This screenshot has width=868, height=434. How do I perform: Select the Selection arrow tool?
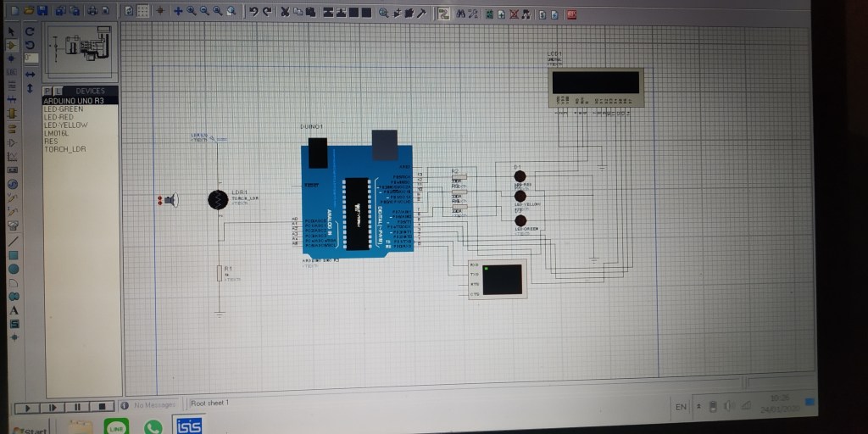[11, 31]
